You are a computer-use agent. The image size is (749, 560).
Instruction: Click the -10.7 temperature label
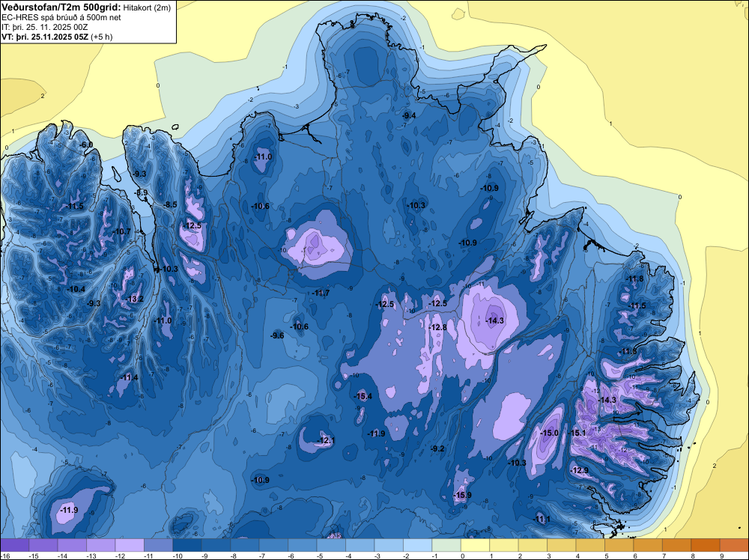point(121,231)
